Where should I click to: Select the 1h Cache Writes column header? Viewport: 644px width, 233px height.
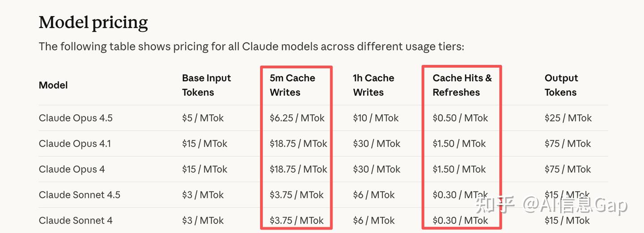point(373,85)
